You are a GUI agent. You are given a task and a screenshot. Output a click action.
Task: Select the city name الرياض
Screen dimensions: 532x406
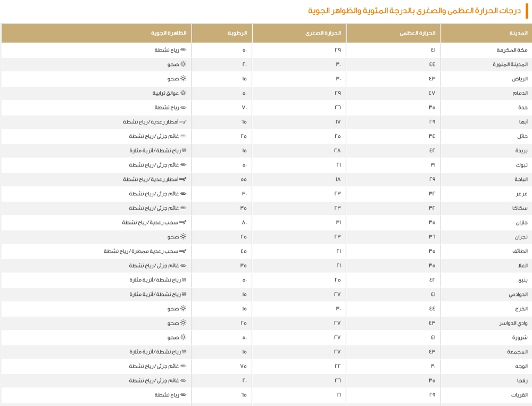click(519, 79)
